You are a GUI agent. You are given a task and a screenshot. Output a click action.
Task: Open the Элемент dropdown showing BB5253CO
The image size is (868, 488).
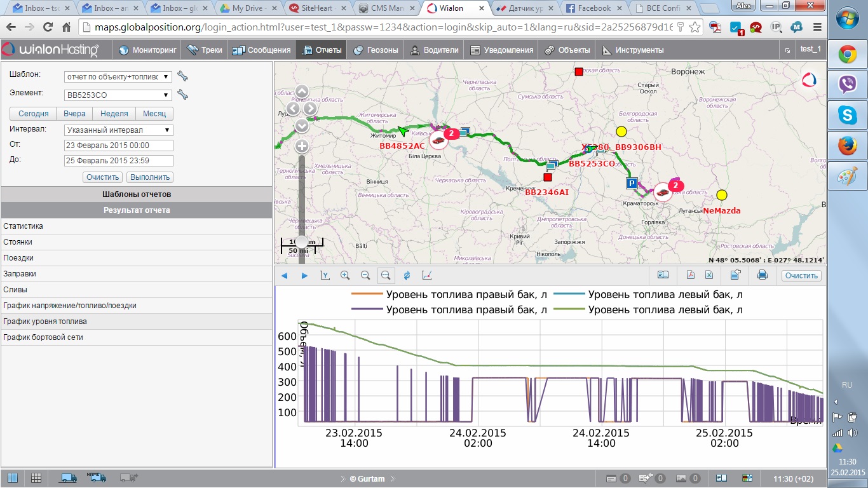(x=118, y=95)
